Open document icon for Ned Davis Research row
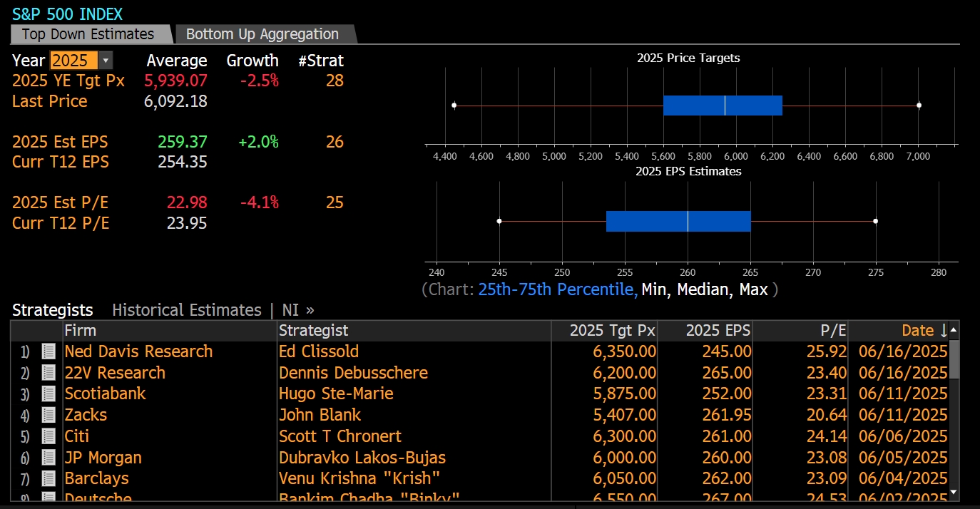 (49, 351)
